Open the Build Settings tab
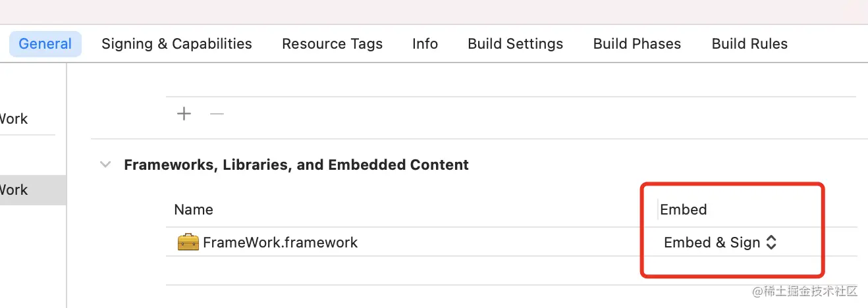 (515, 44)
